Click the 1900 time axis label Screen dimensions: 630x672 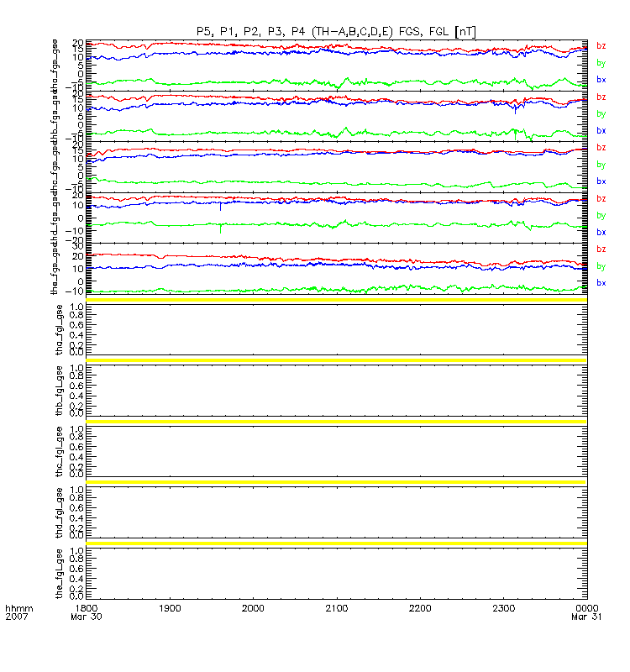(x=170, y=608)
